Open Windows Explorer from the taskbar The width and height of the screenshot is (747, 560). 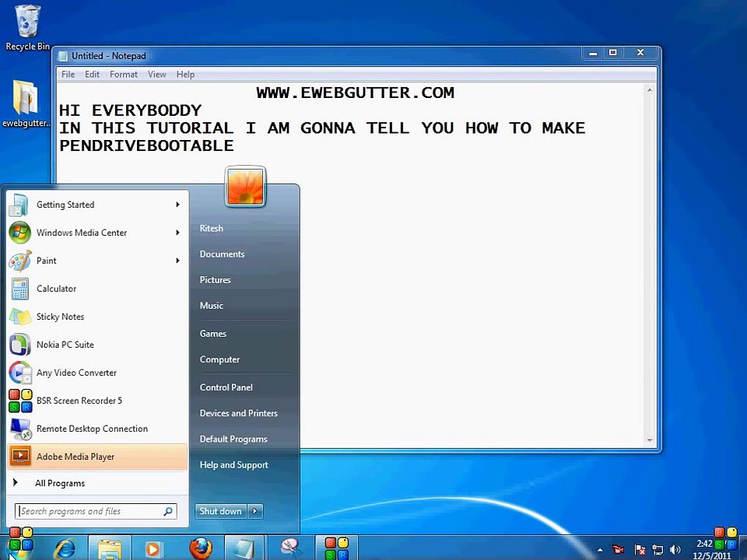(x=109, y=548)
